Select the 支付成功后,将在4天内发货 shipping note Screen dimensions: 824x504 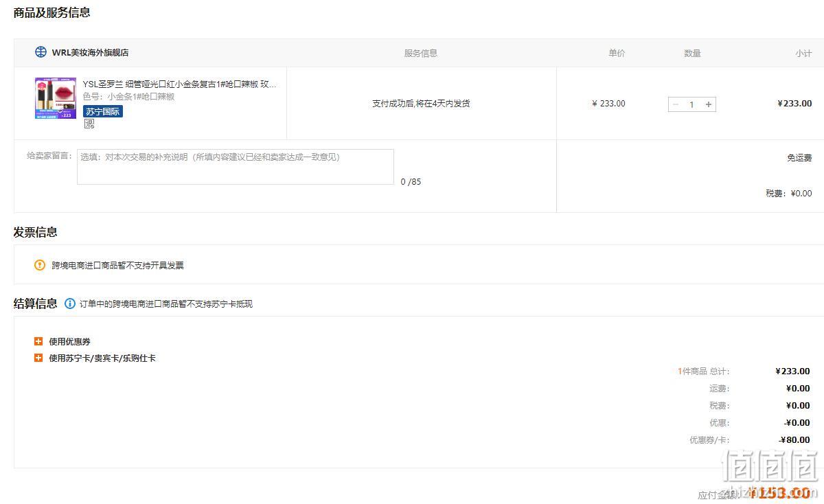coord(421,104)
